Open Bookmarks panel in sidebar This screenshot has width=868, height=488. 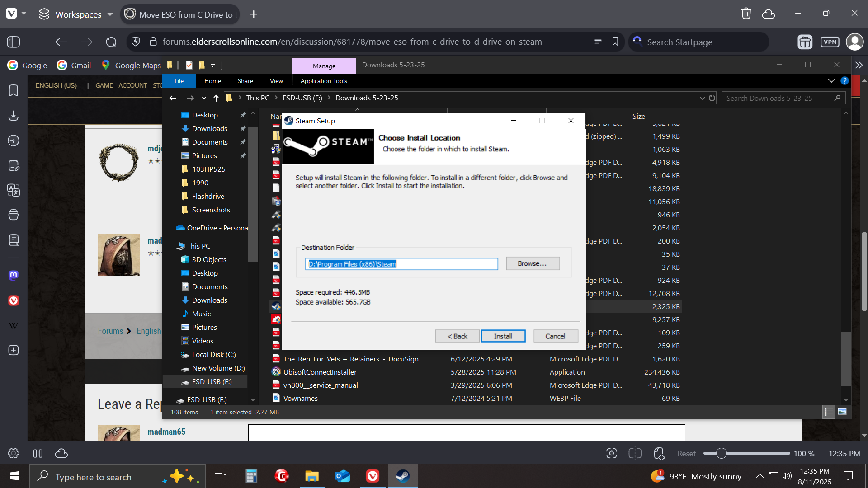pyautogui.click(x=14, y=90)
